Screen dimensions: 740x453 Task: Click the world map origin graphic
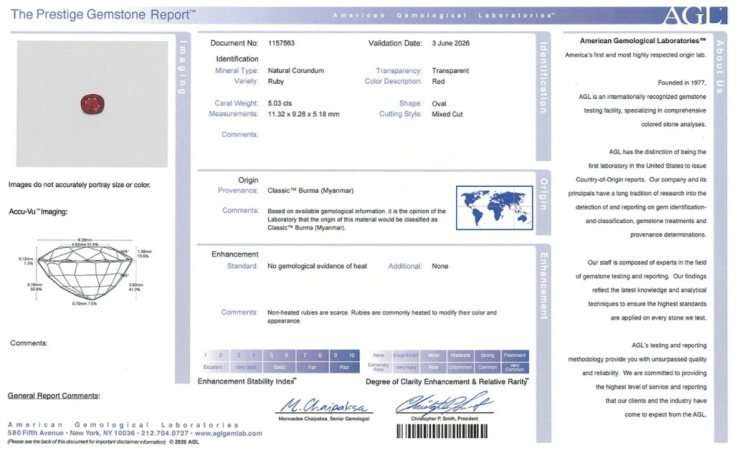click(x=494, y=208)
